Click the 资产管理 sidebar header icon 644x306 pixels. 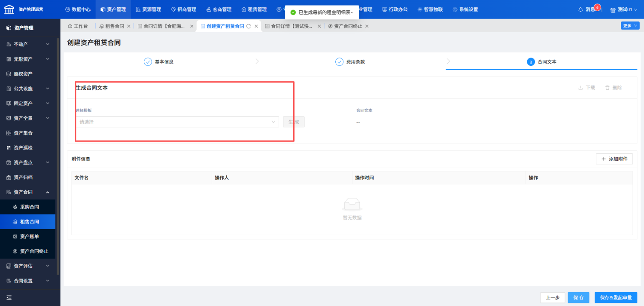9,28
